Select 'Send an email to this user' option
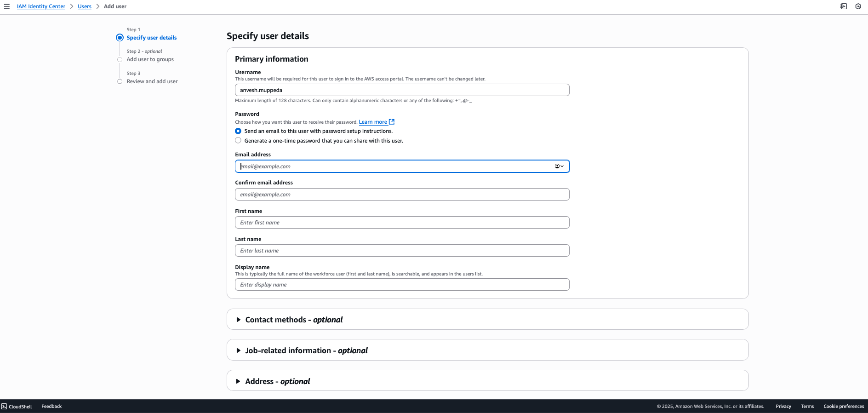Screen dimensions: 868x413 point(238,131)
